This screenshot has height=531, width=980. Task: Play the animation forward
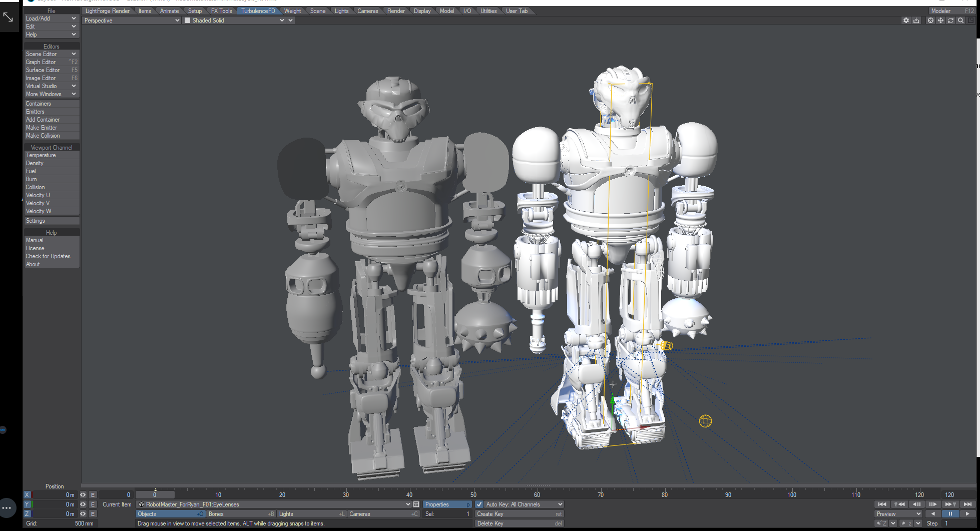967,513
